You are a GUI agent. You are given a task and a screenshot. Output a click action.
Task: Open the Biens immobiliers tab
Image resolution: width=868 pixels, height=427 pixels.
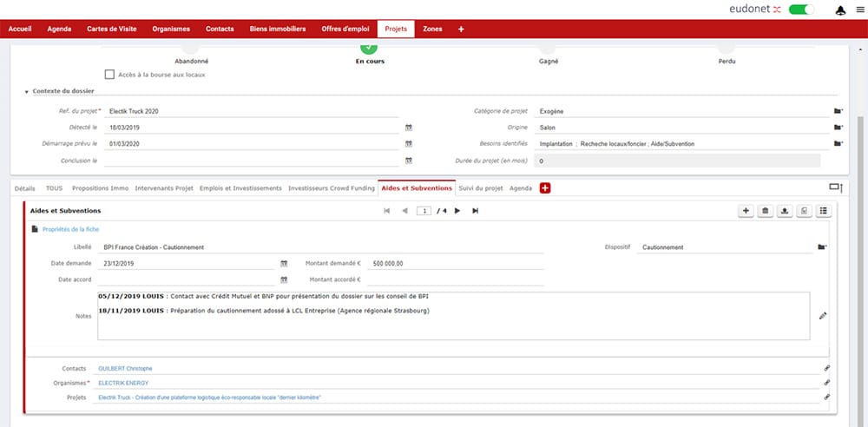point(278,29)
